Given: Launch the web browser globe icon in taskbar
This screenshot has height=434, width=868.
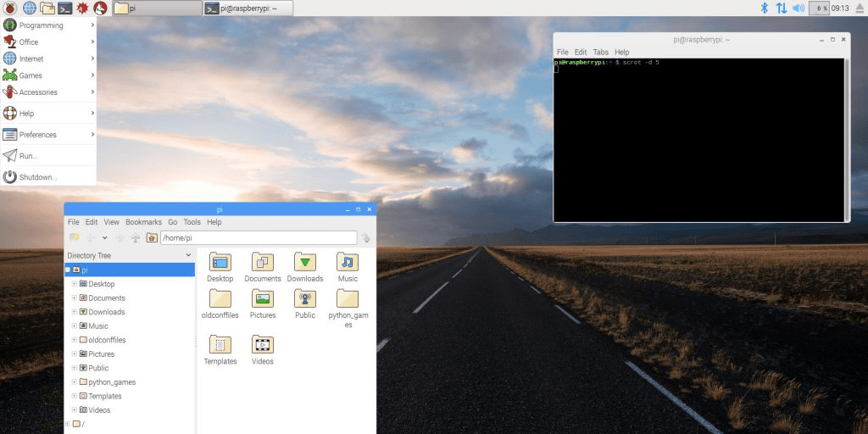Looking at the screenshot, I should pos(30,8).
